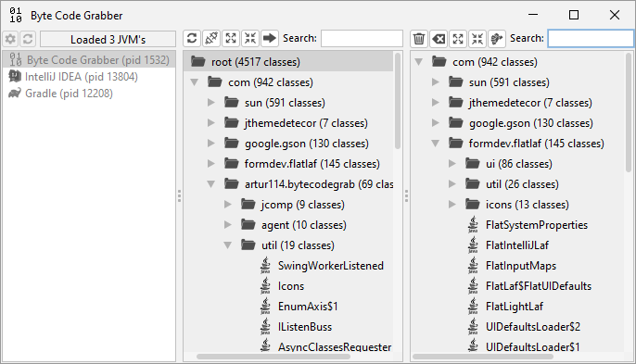Expand google.gson (130 classes) in right tree
636x364 pixels.
436,123
